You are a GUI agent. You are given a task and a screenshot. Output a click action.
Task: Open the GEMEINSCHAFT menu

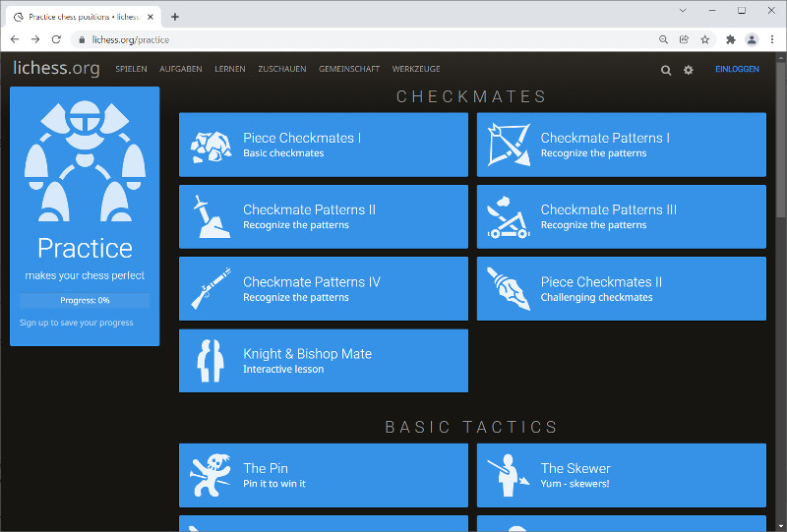point(349,69)
